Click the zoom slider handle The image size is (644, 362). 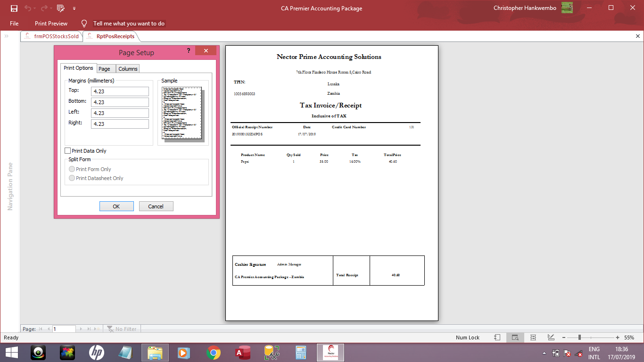click(x=579, y=337)
